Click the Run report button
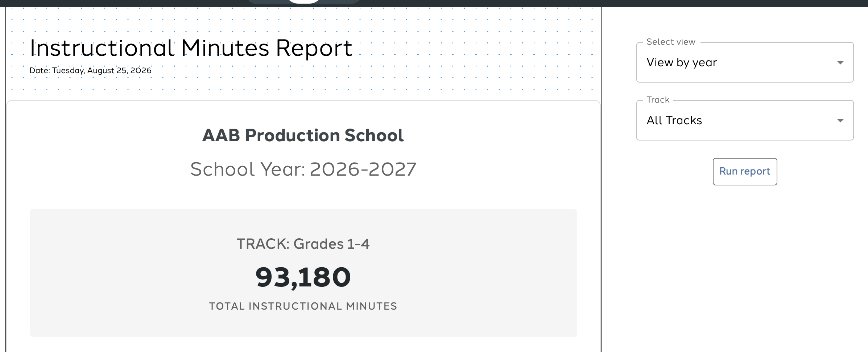This screenshot has height=352, width=868. click(745, 171)
